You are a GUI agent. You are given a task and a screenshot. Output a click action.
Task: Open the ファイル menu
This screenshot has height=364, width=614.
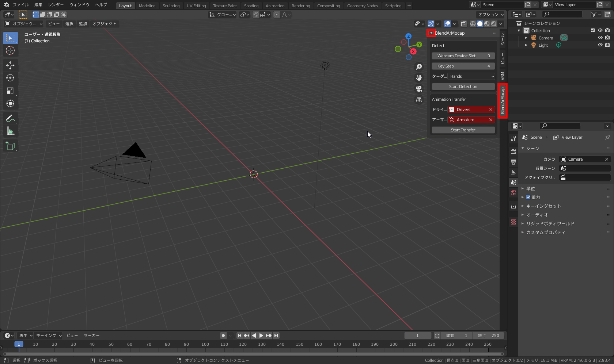pyautogui.click(x=21, y=5)
